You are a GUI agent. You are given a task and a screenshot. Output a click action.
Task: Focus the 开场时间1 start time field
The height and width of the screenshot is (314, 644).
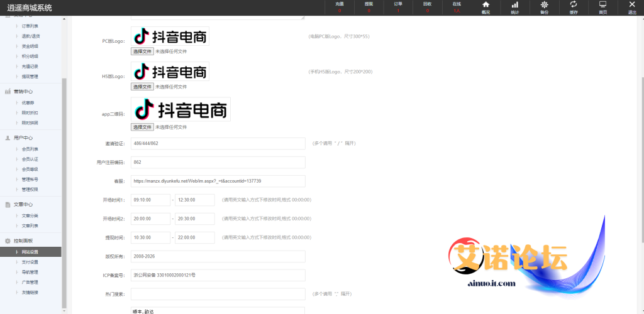[151, 200]
